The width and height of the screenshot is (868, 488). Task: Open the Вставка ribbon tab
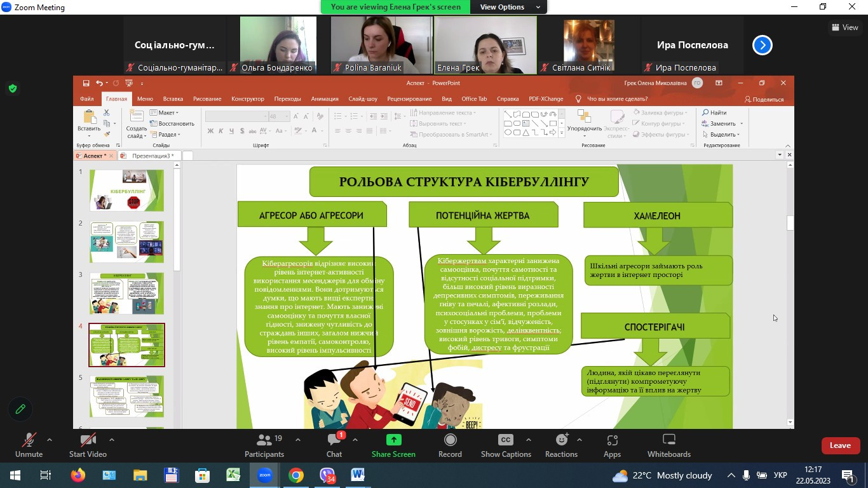click(173, 99)
